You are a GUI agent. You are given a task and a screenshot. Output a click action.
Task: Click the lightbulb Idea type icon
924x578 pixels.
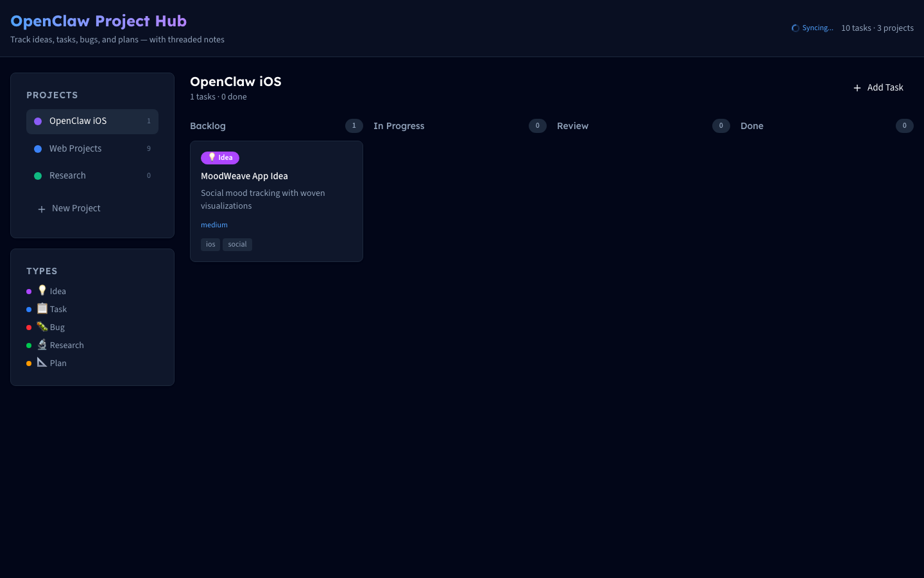point(42,290)
